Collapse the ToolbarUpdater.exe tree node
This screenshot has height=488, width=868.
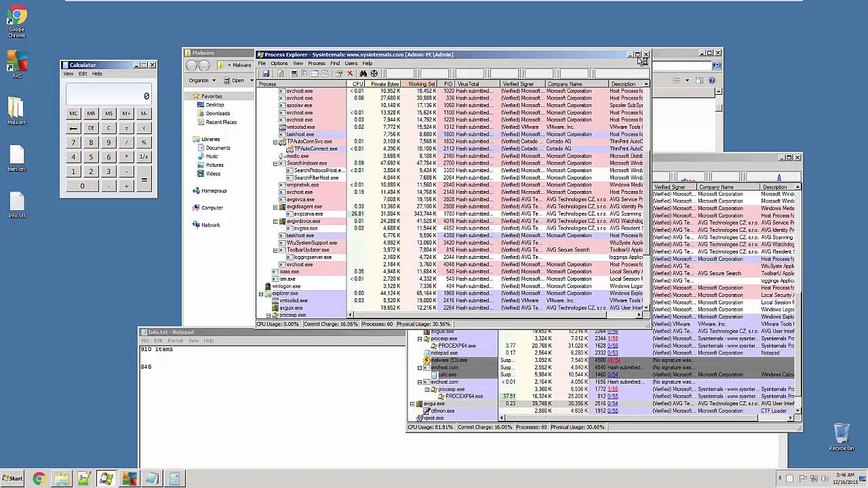(x=275, y=250)
